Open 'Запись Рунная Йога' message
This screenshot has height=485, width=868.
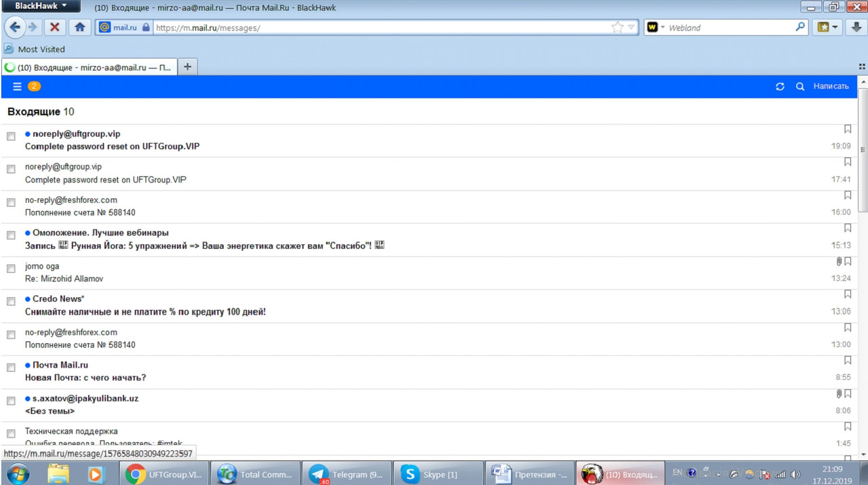pyautogui.click(x=205, y=246)
